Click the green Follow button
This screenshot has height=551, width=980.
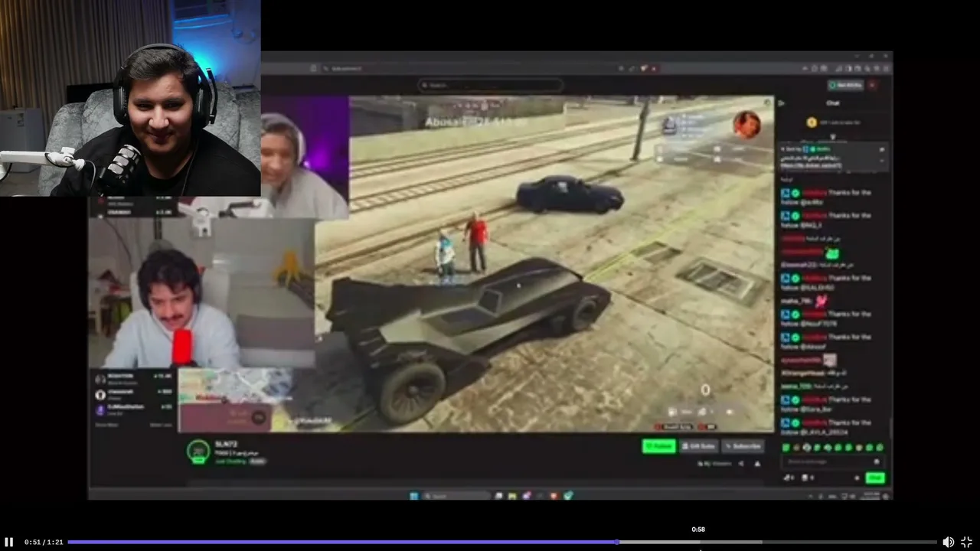pos(658,446)
